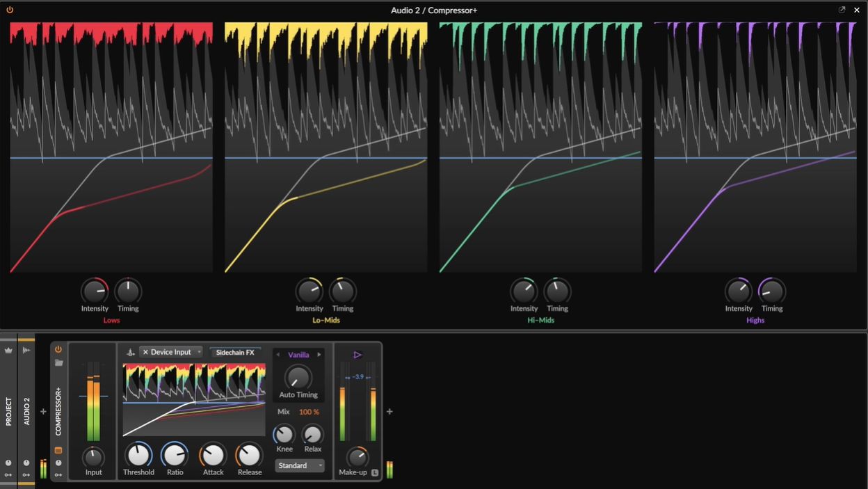Select previous character with left arrow near Vanilla
The width and height of the screenshot is (868, 489).
coord(278,355)
